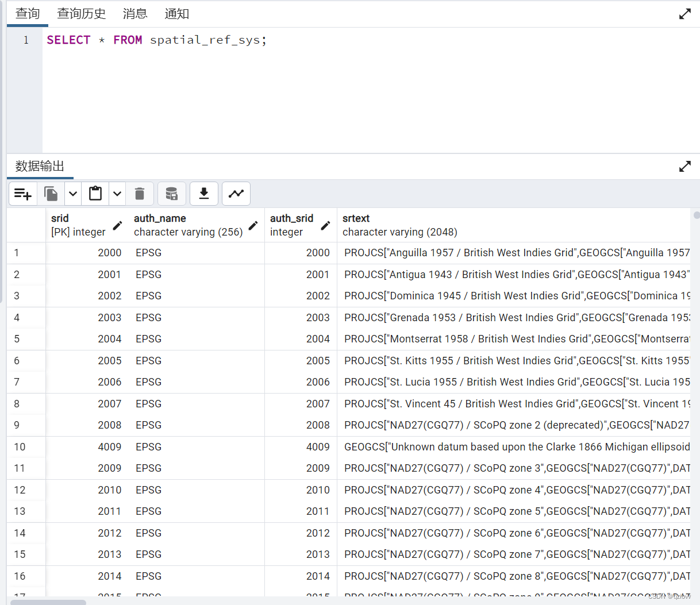Click the paste rows icon
The width and height of the screenshot is (700, 605).
coord(95,194)
